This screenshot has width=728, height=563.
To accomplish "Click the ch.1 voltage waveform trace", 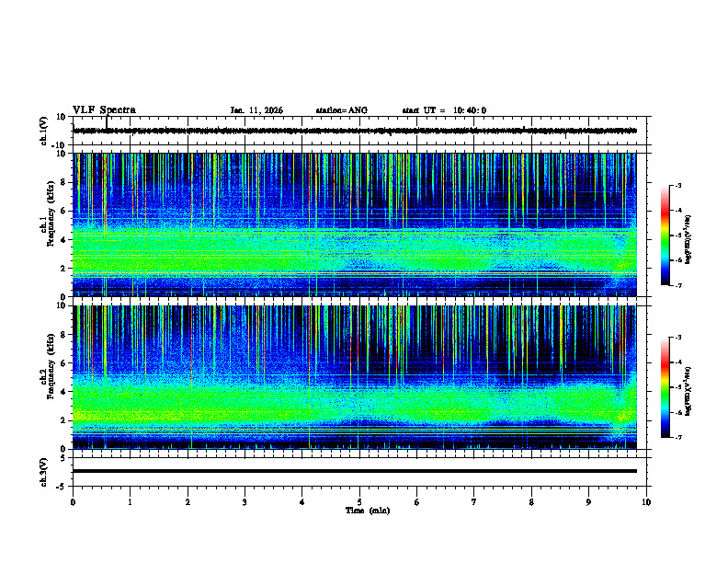I will point(355,131).
